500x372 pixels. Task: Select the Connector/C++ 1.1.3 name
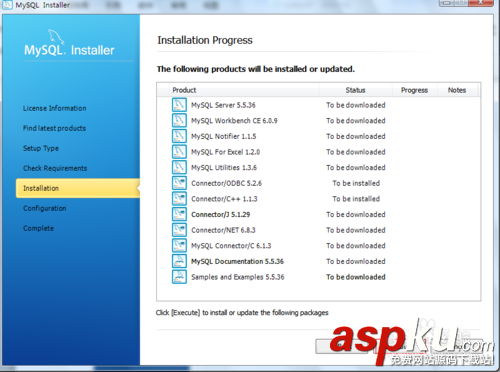[x=224, y=199]
